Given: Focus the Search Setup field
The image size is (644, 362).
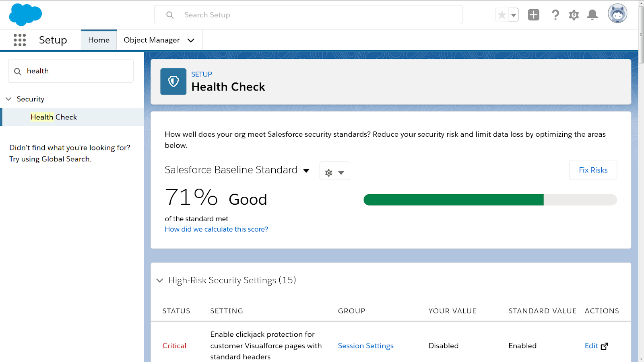Looking at the screenshot, I should point(308,15).
